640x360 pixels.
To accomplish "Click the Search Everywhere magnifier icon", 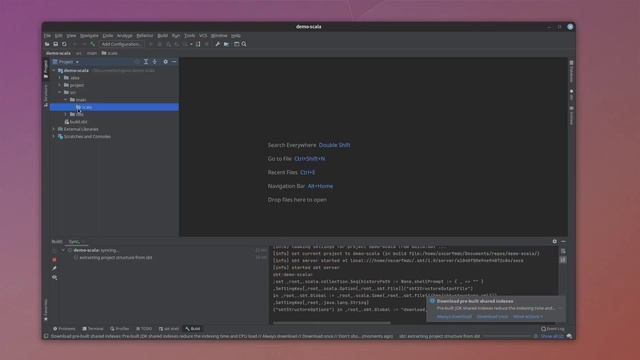I will 244,44.
